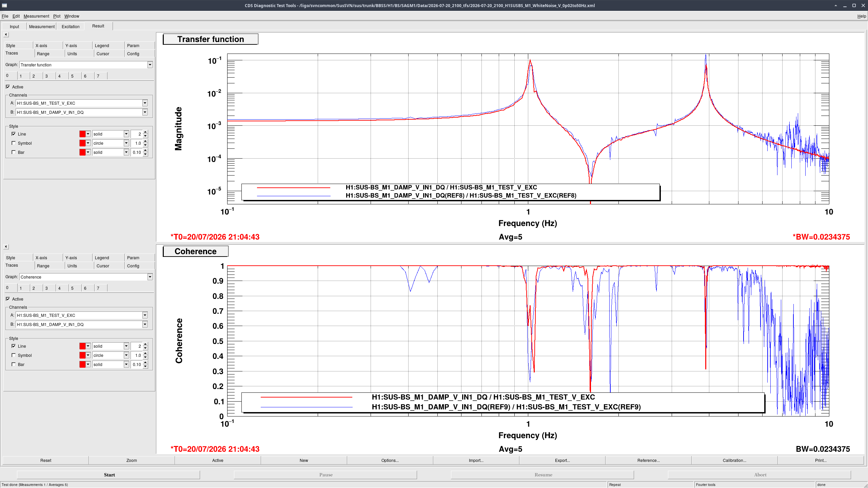Click the Options... button
This screenshot has height=488, width=868.
tap(390, 460)
